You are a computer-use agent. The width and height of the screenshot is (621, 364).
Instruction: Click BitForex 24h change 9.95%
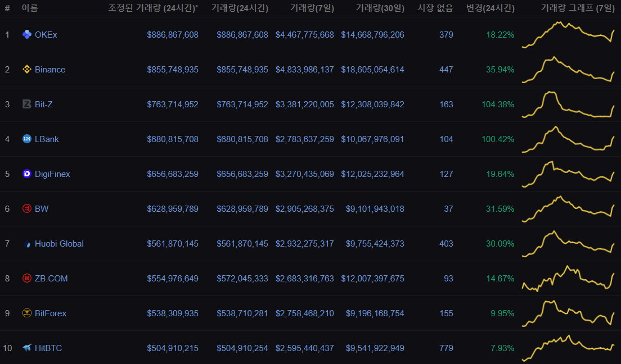pyautogui.click(x=502, y=313)
